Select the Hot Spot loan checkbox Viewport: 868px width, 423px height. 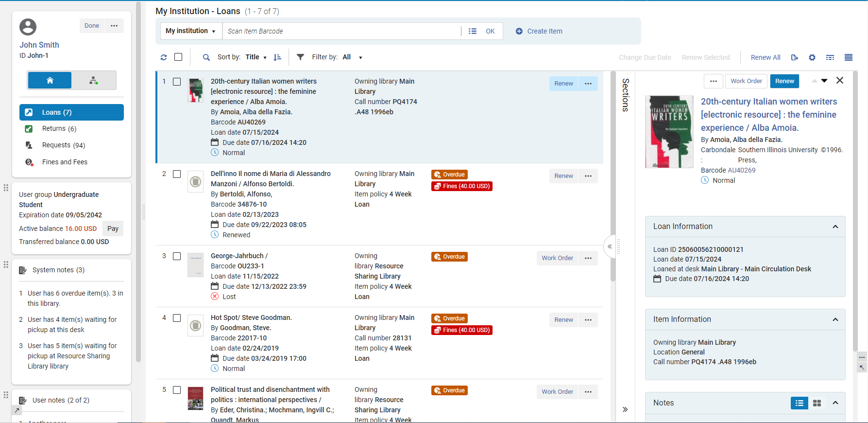(x=177, y=318)
